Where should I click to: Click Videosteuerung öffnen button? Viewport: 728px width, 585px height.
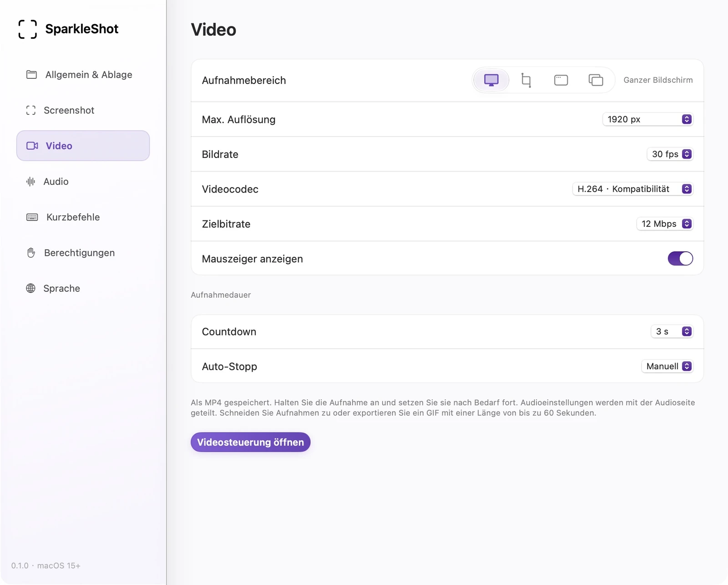click(x=250, y=442)
